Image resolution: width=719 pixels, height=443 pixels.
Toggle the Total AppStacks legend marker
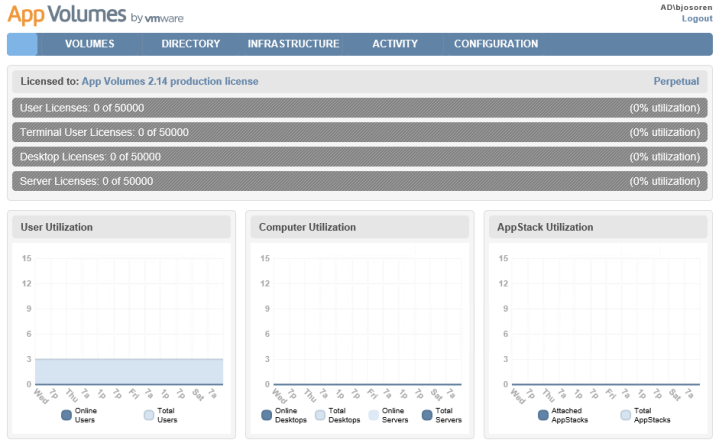(626, 415)
